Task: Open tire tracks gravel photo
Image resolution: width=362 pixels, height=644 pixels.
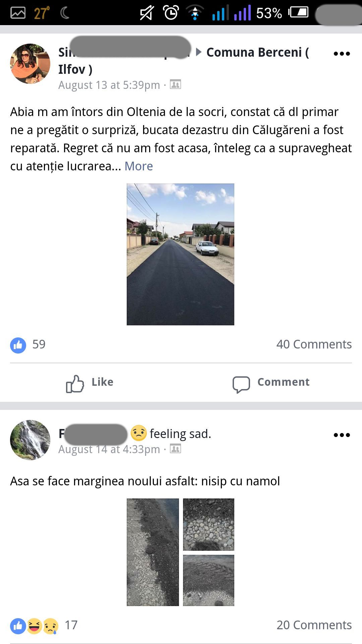Action: (208, 580)
